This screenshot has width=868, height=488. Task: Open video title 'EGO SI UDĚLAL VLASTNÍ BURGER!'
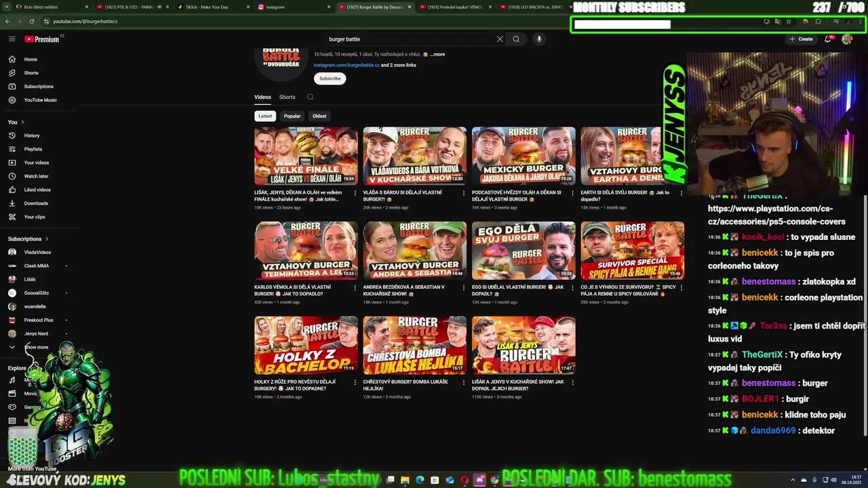(517, 290)
